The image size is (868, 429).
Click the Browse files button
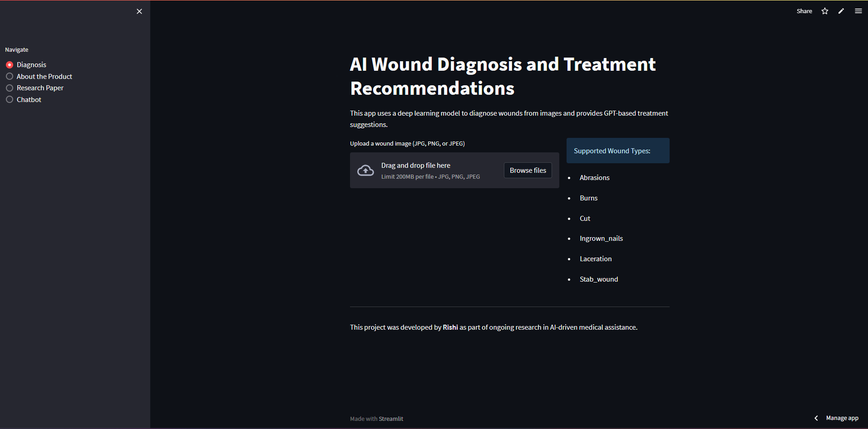coord(528,170)
